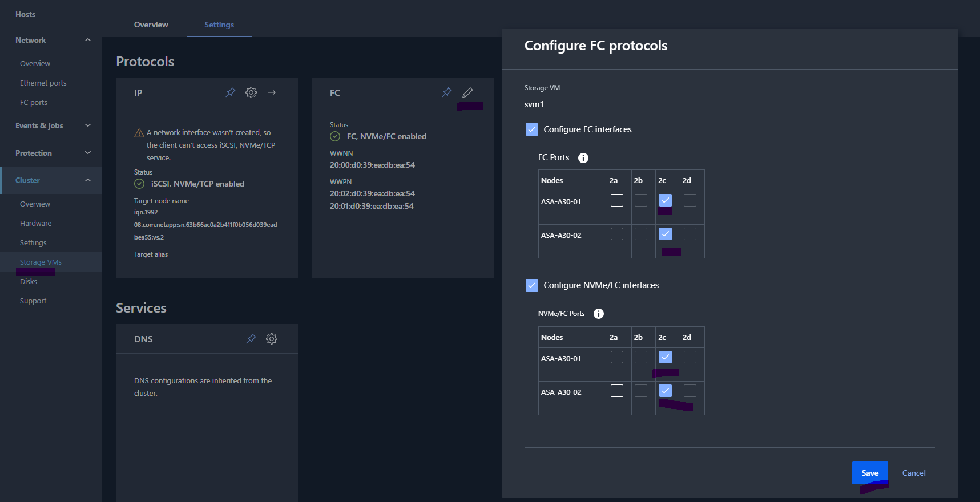The image size is (980, 502).
Task: Click the pin icon on DNS card
Action: [251, 339]
